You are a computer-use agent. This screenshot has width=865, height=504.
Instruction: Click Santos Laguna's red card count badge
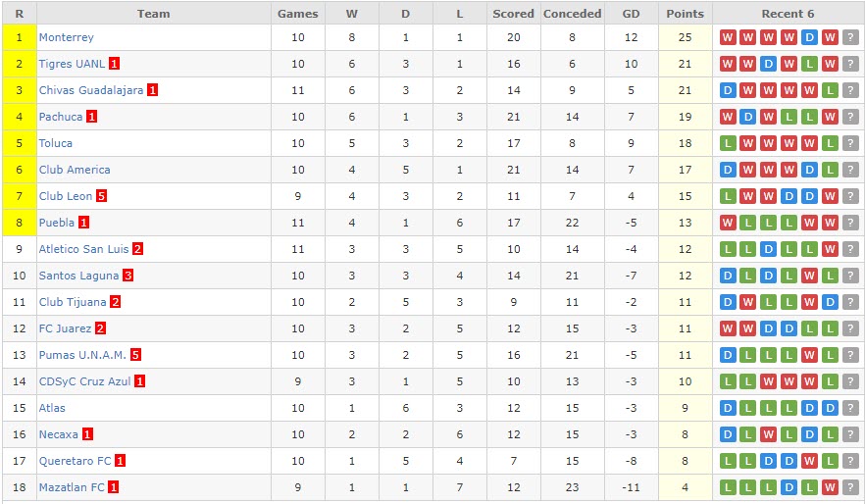[127, 276]
